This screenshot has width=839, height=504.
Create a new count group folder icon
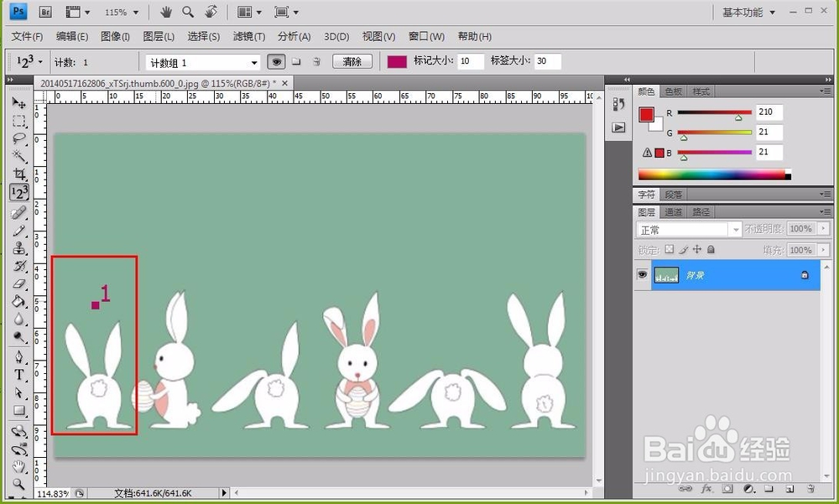296,61
